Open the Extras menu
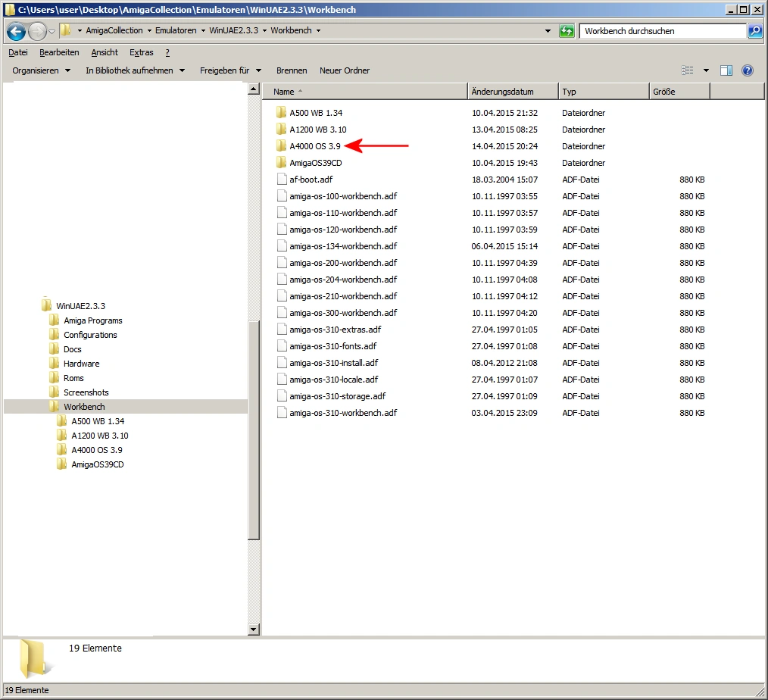This screenshot has height=700, width=768. point(141,52)
